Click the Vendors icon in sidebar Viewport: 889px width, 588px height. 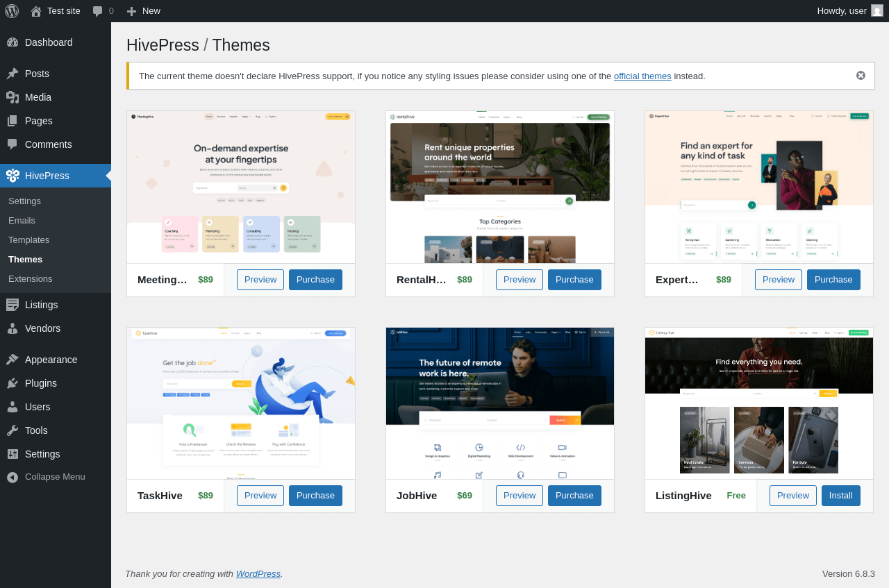click(13, 328)
